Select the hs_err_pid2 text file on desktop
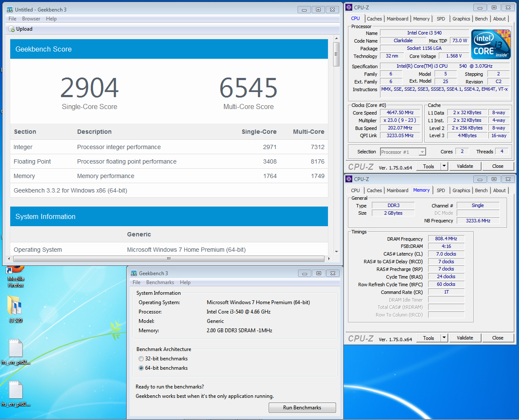 16,352
